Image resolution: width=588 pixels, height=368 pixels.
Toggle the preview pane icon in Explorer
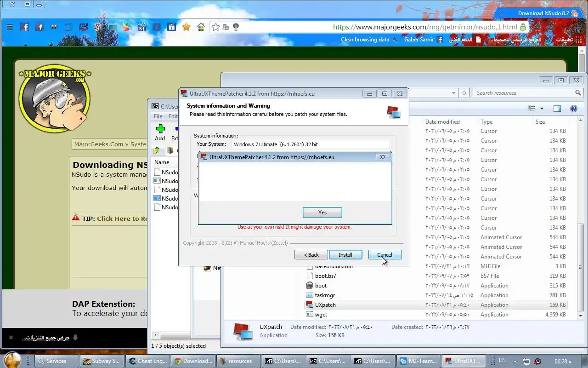click(557, 109)
